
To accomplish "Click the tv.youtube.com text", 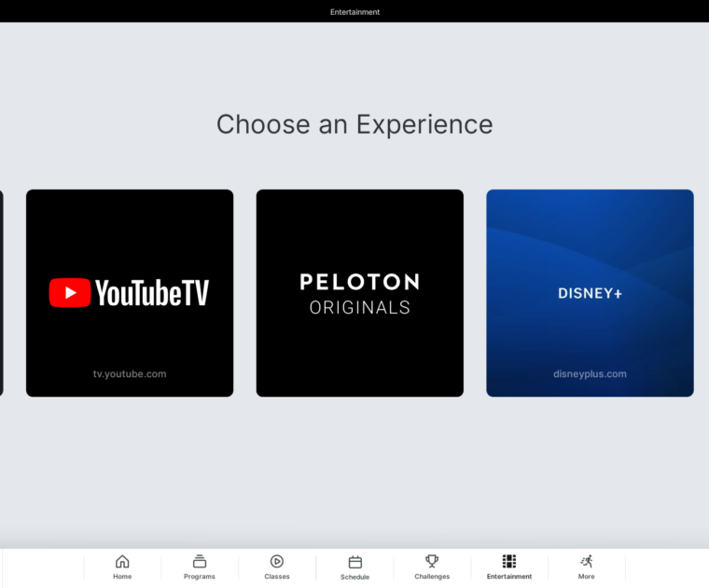I will [x=130, y=374].
